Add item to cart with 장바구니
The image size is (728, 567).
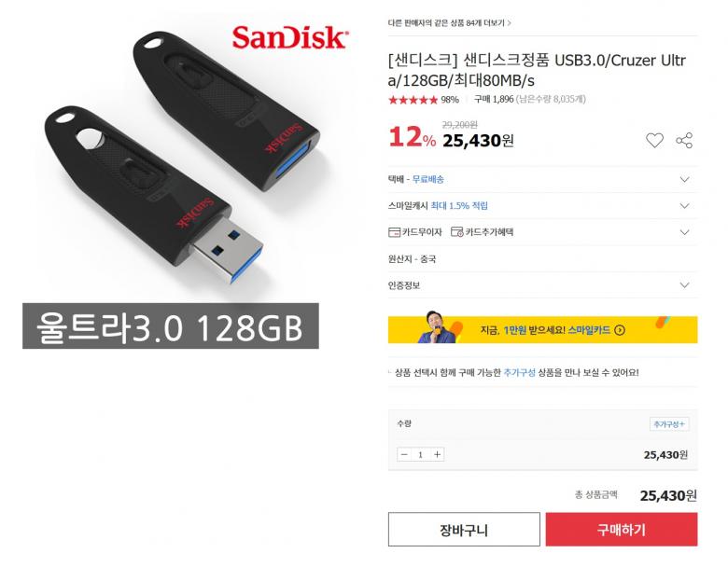click(x=464, y=530)
